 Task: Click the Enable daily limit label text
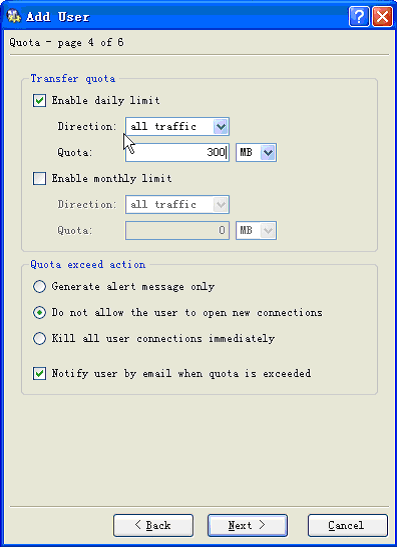tap(106, 100)
